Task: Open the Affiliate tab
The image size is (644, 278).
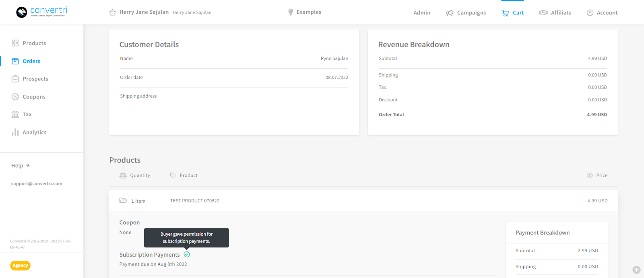Action: [555, 13]
